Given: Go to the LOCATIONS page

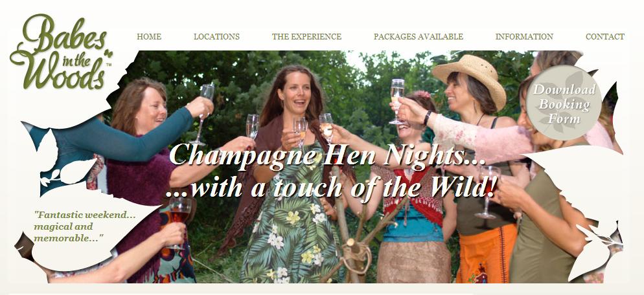Looking at the screenshot, I should click(216, 36).
